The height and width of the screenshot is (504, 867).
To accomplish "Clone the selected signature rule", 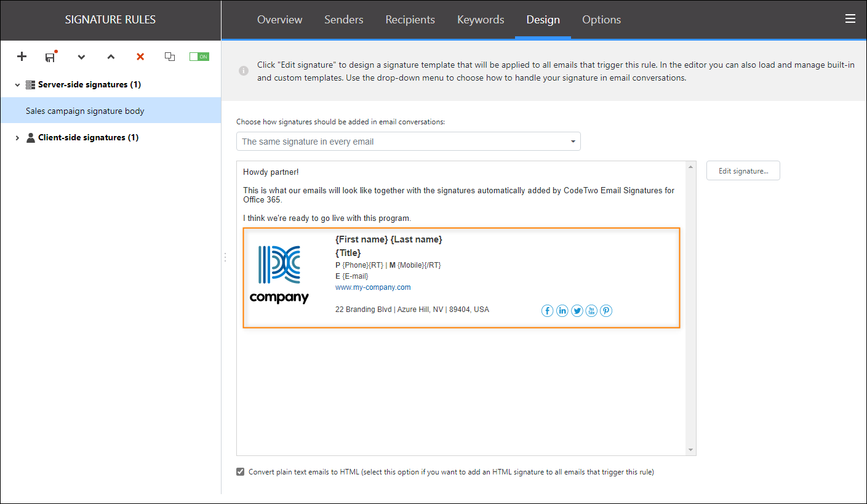I will tap(170, 57).
